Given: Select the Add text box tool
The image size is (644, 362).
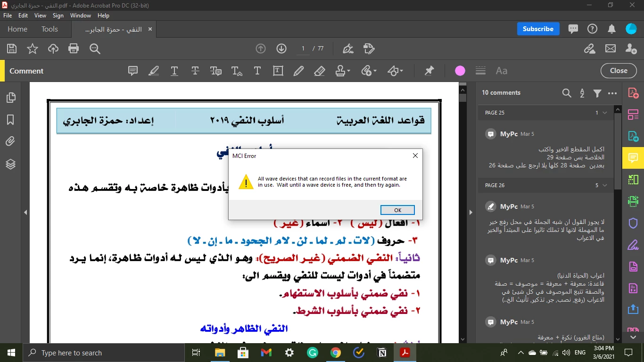Looking at the screenshot, I should coord(278,71).
